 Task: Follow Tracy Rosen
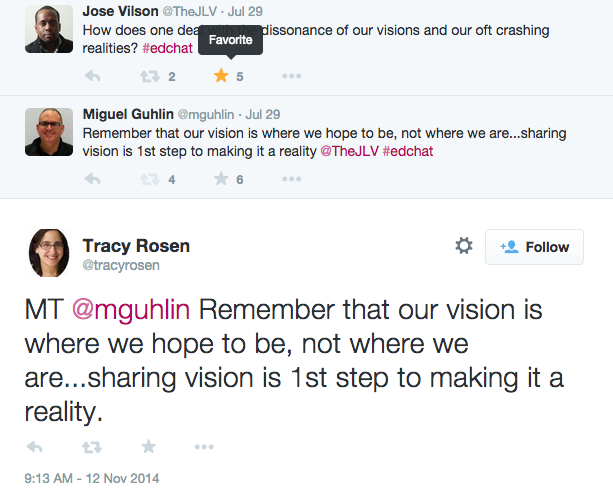(x=535, y=247)
